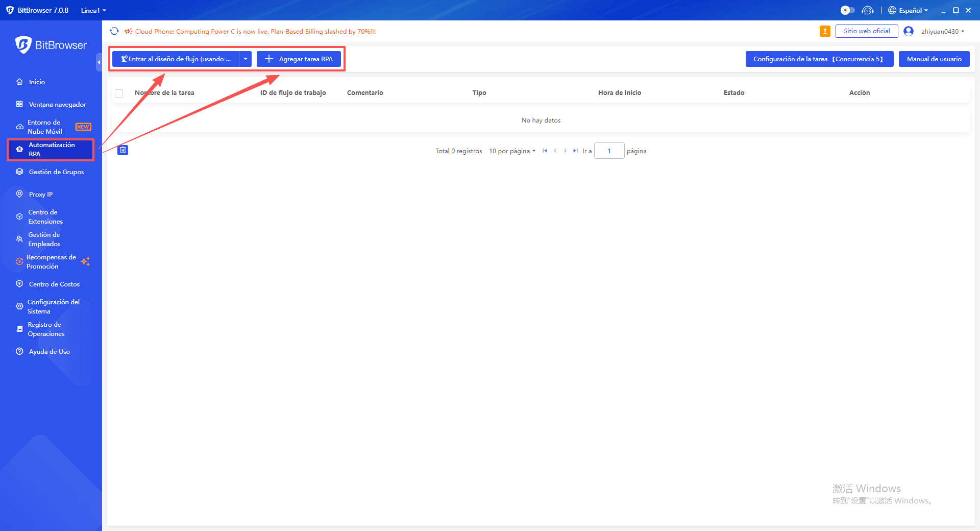
Task: Click the trash icon below the table
Action: pos(122,150)
